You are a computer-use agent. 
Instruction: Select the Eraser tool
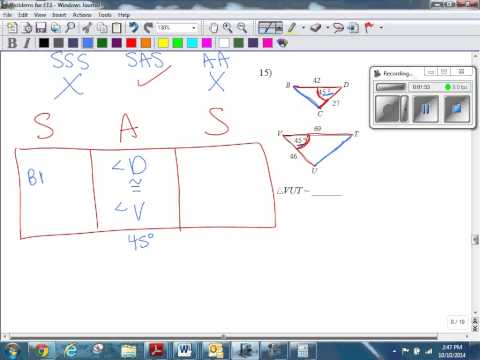click(316, 28)
